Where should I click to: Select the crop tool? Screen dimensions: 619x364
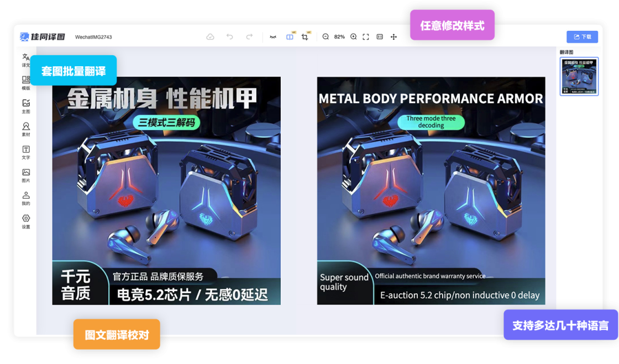305,37
